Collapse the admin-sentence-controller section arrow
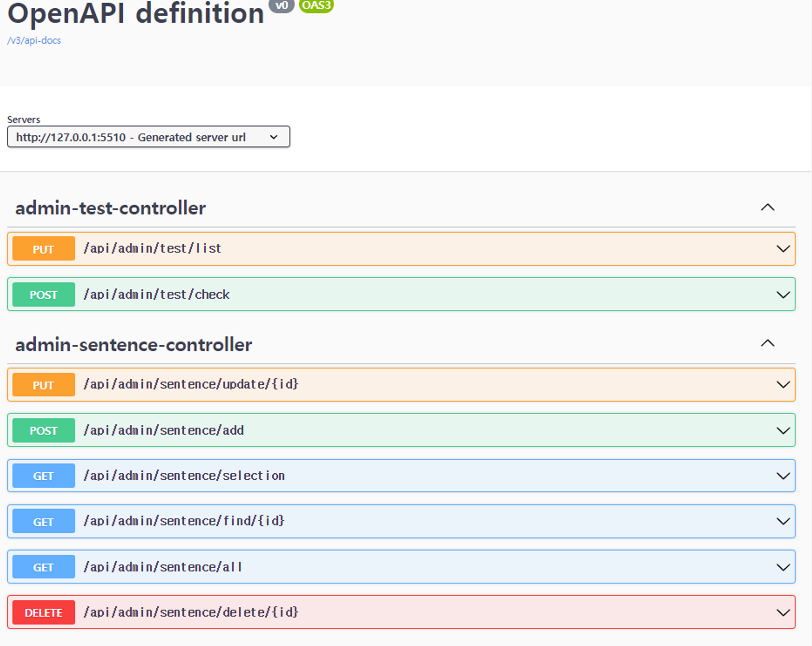This screenshot has height=646, width=812. point(767,344)
